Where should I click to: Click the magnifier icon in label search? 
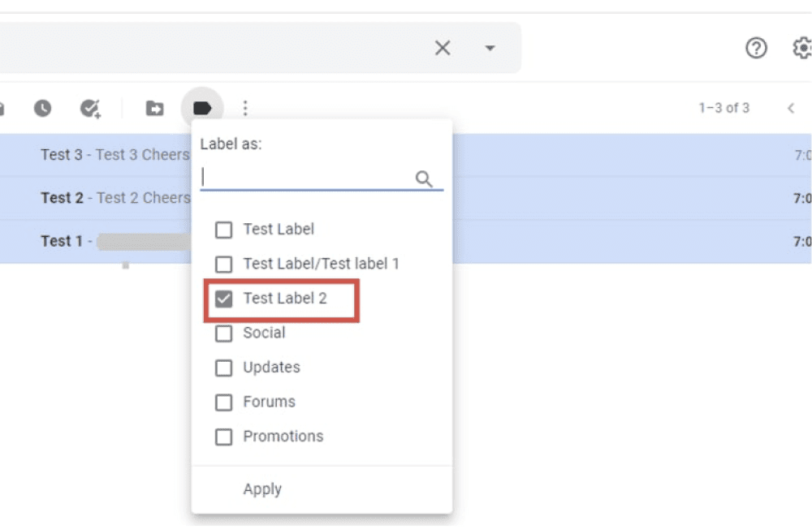point(424,179)
